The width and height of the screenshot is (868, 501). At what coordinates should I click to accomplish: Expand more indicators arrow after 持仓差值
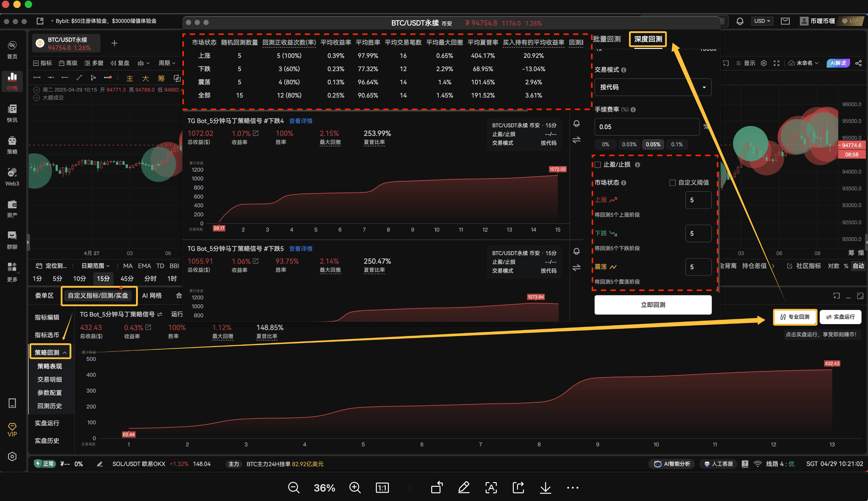(773, 266)
